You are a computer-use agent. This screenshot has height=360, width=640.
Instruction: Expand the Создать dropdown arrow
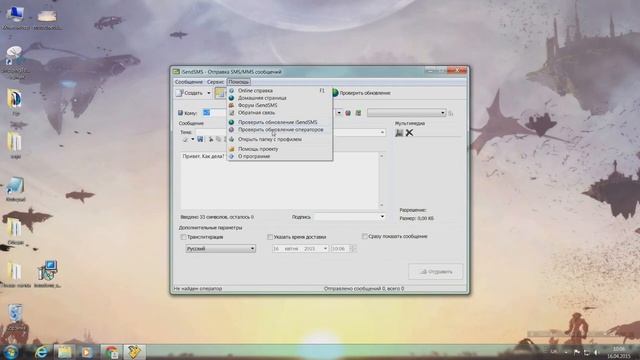coord(209,93)
